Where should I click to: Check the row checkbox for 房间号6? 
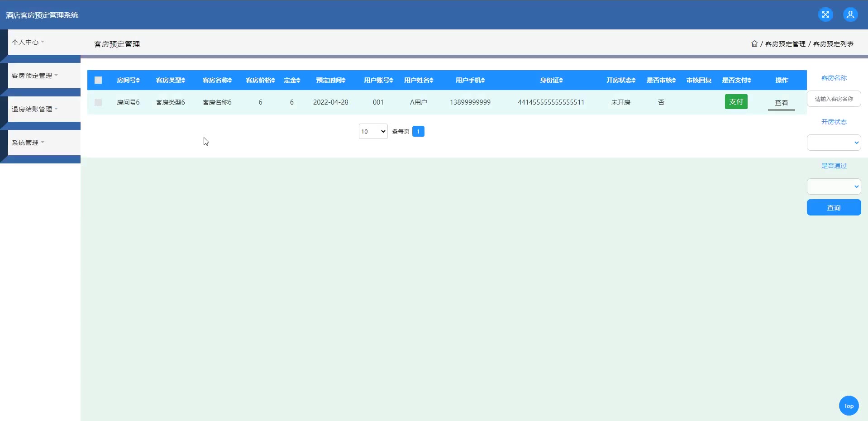(98, 102)
